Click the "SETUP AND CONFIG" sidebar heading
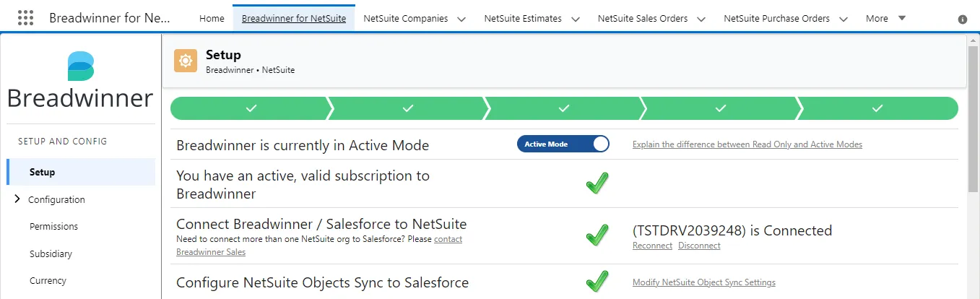980x299 pixels. [x=62, y=141]
